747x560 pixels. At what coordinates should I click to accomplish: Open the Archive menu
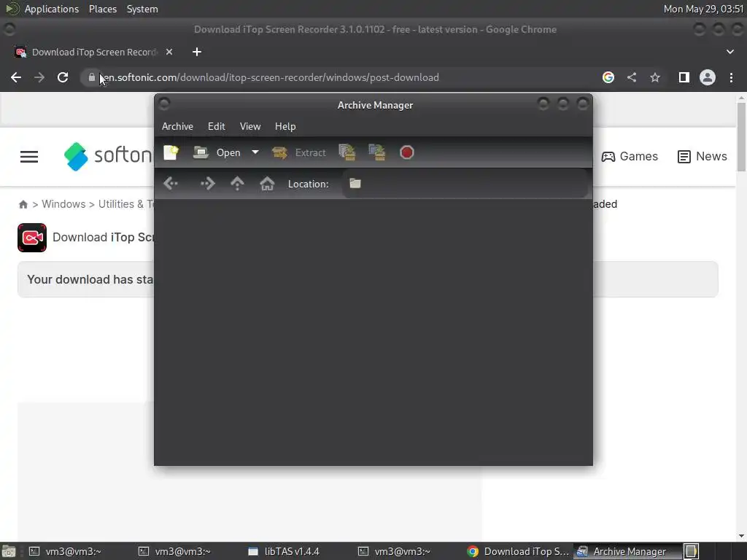coord(178,127)
